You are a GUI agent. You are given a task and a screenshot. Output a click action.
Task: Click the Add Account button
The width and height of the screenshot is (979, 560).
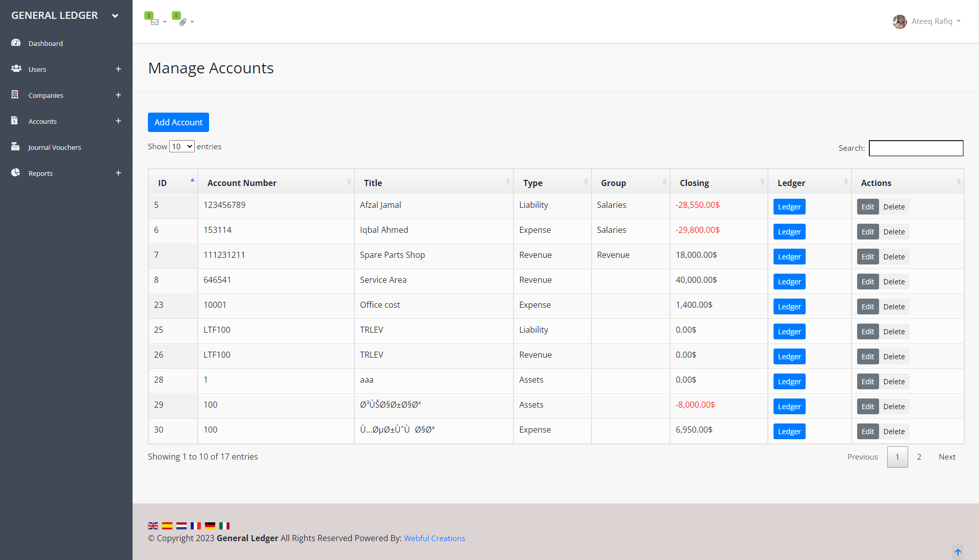[178, 122]
